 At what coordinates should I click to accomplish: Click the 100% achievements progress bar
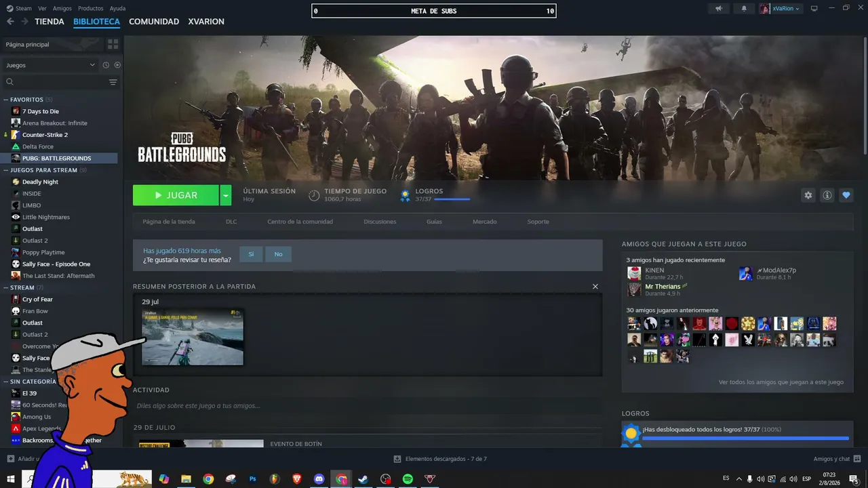(745, 439)
